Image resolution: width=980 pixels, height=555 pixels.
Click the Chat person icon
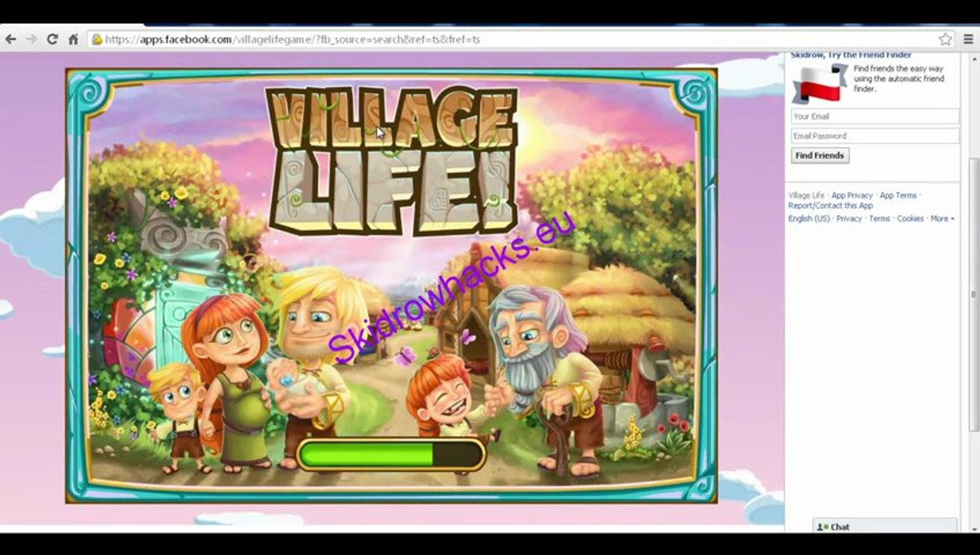click(824, 527)
